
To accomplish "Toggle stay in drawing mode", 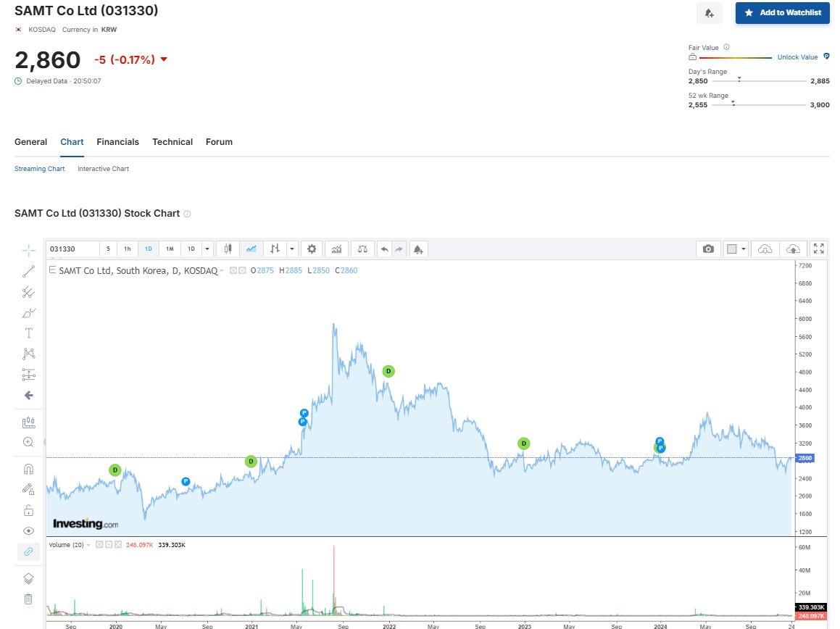I will click(x=28, y=489).
